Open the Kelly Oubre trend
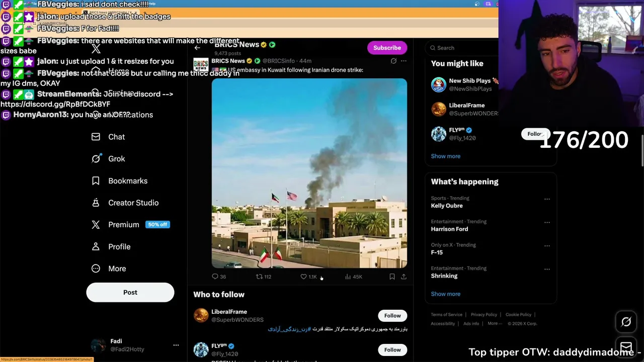 click(x=447, y=206)
